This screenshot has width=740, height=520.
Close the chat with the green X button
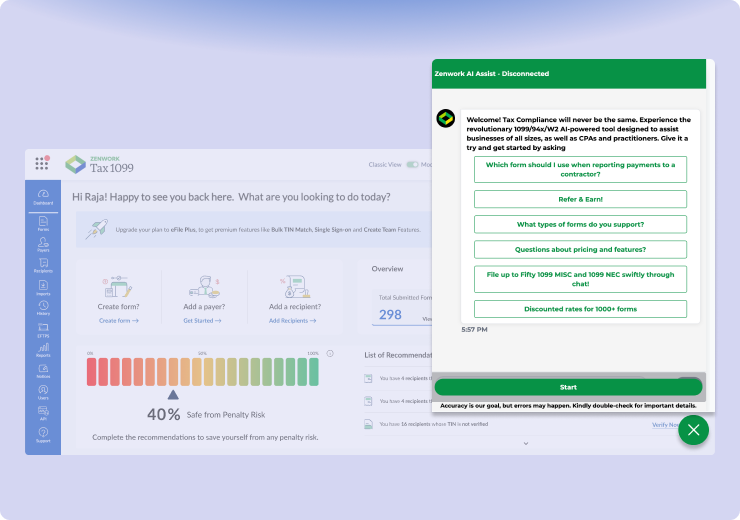tap(693, 430)
